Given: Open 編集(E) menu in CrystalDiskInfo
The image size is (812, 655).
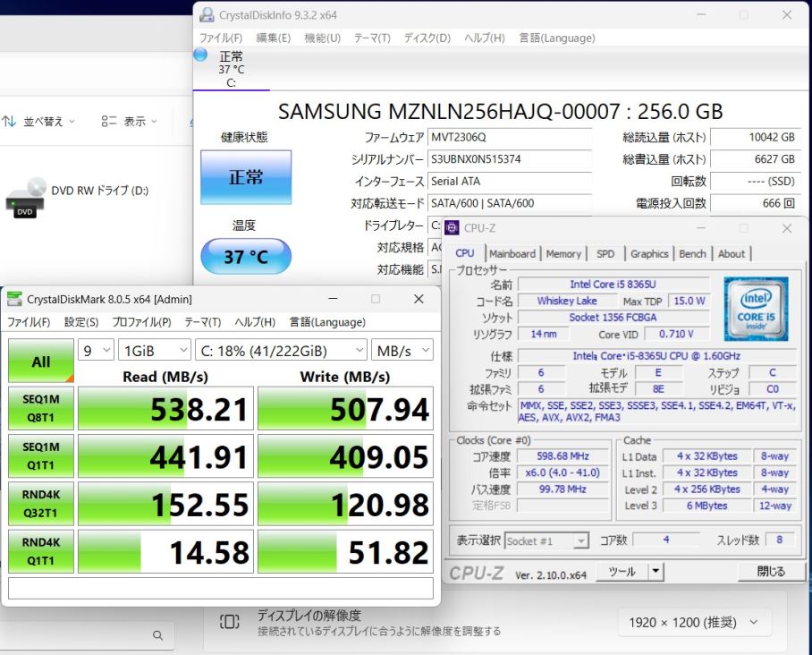Looking at the screenshot, I should [x=274, y=38].
